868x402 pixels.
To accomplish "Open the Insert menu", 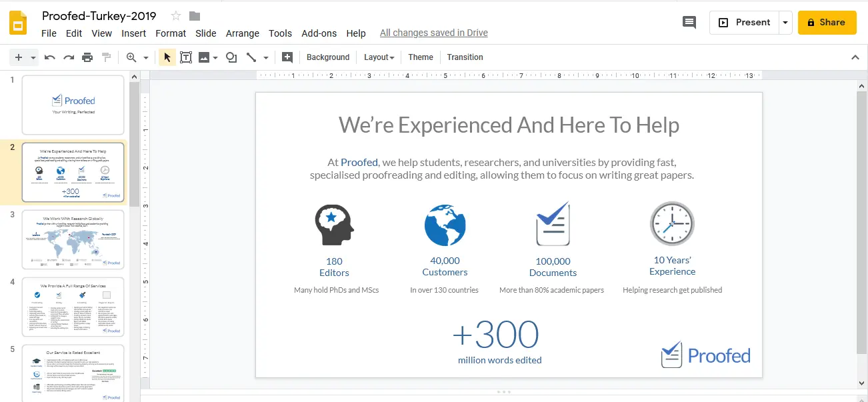I will point(134,33).
